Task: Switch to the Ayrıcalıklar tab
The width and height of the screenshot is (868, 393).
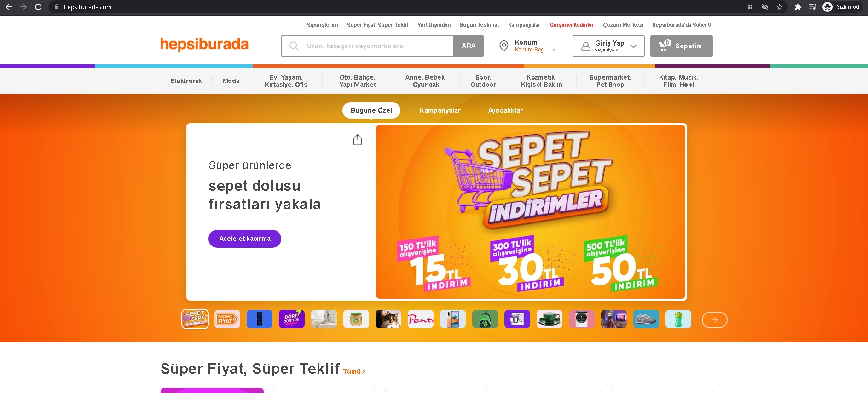Action: 505,110
